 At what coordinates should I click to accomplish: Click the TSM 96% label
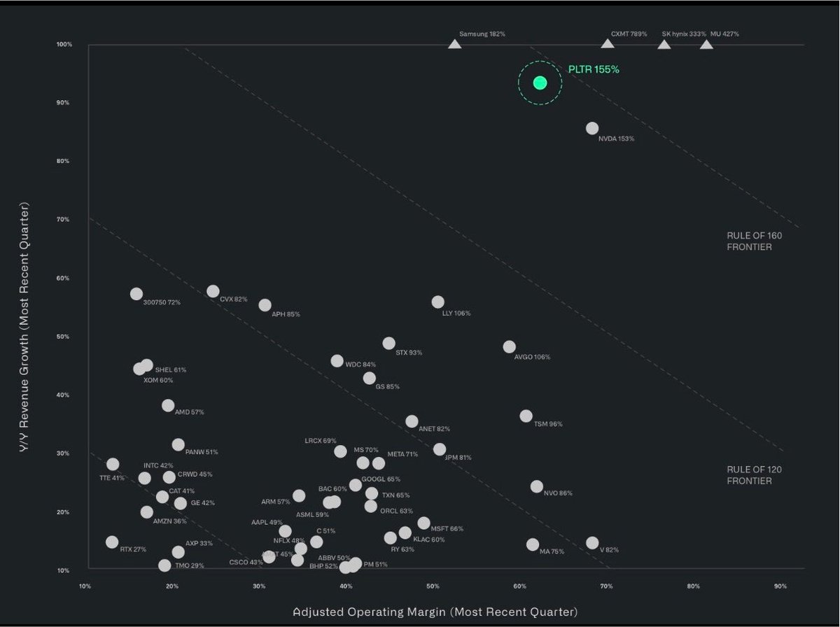pyautogui.click(x=548, y=424)
